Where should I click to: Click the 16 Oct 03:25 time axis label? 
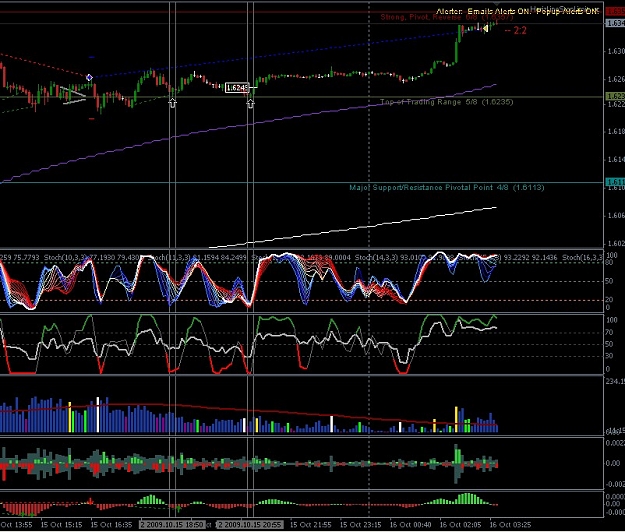coord(510,524)
